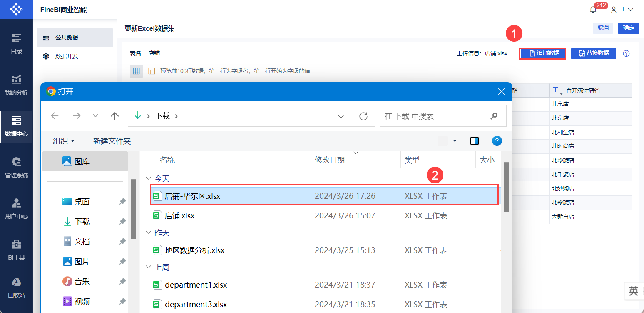Screen dimensions: 644x313
Task: Open the recent locations dropdown arrow
Action: click(x=95, y=116)
